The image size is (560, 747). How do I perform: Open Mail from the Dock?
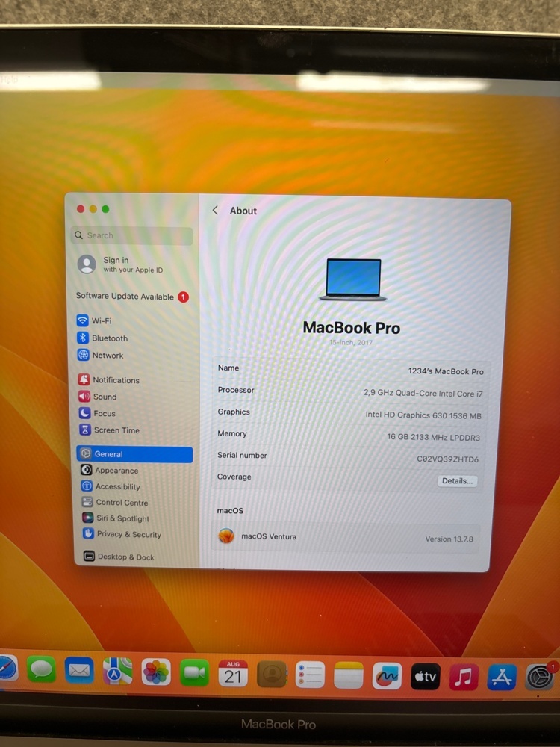(x=79, y=670)
